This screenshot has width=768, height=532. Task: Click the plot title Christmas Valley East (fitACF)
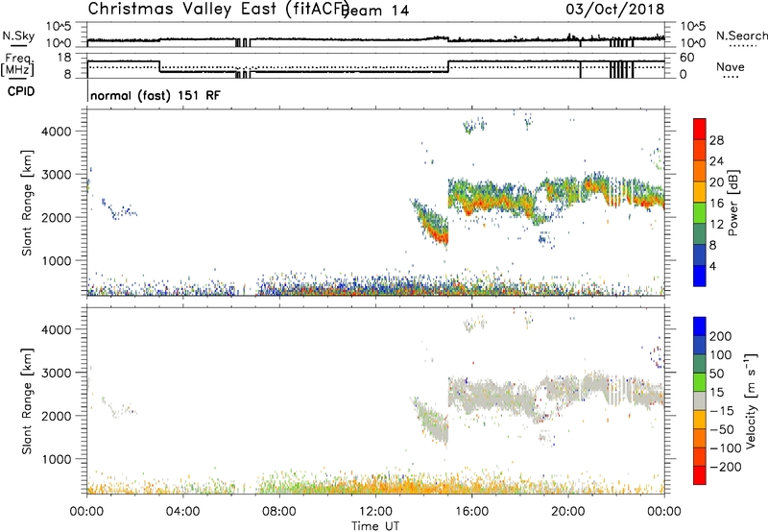pyautogui.click(x=219, y=9)
